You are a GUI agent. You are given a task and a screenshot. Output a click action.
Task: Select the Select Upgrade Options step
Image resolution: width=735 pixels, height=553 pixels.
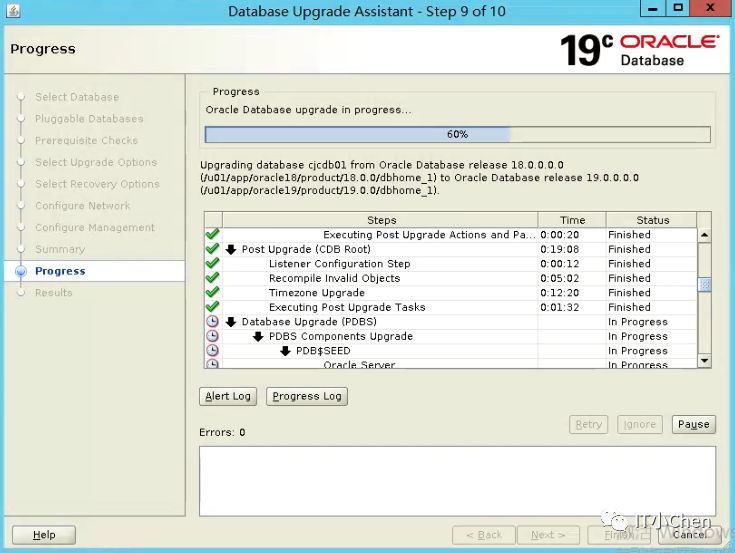[x=96, y=162]
